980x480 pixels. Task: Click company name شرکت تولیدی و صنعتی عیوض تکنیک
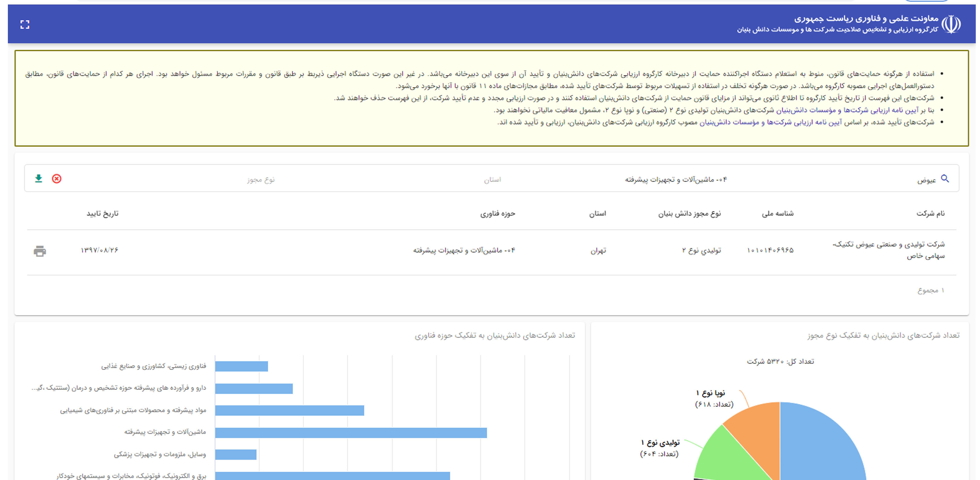click(x=888, y=250)
